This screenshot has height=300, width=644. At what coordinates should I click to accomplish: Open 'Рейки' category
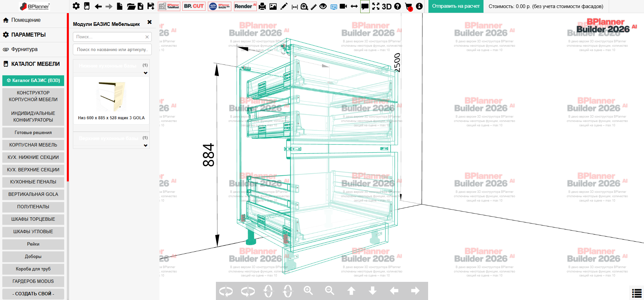pos(33,244)
